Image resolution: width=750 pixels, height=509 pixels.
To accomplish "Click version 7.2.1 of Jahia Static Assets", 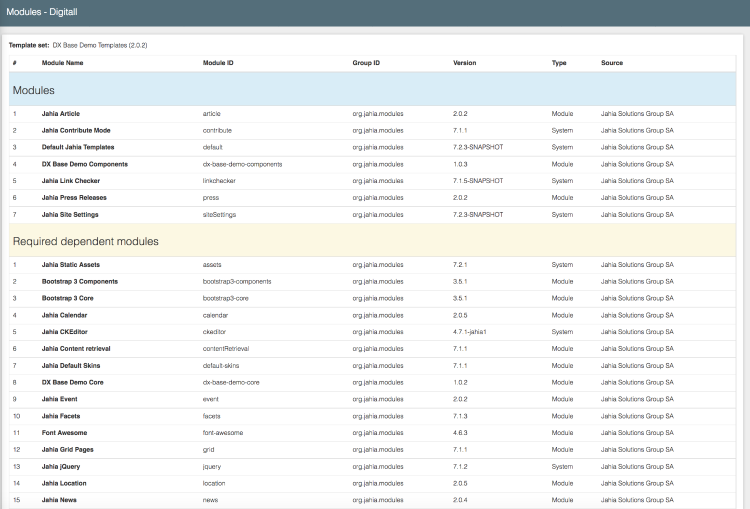I will click(460, 265).
